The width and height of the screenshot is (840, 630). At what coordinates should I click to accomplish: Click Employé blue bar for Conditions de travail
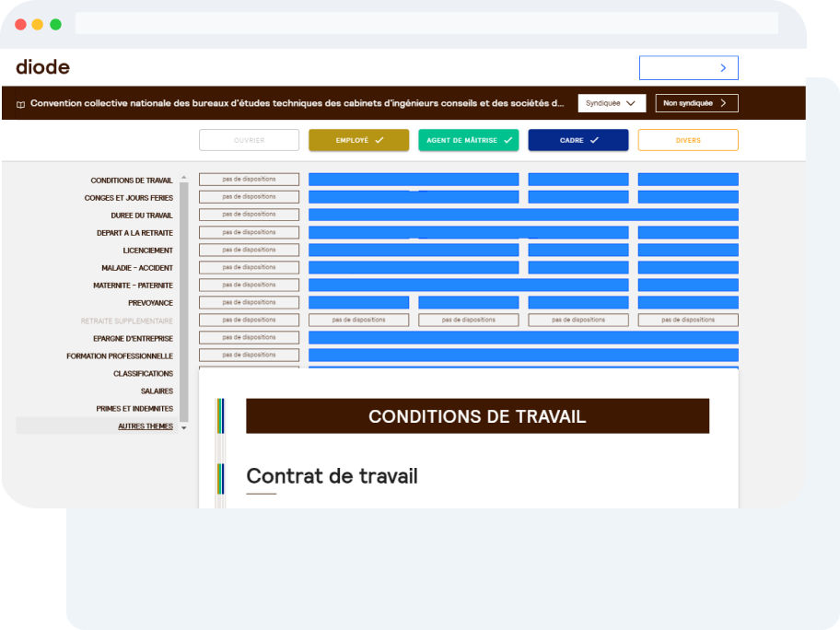414,180
